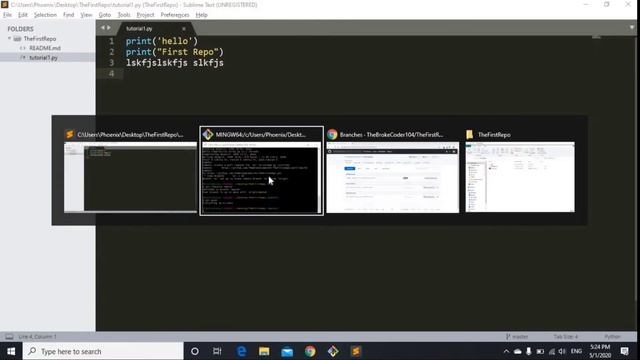Click the ENG language indicator

[576, 351]
